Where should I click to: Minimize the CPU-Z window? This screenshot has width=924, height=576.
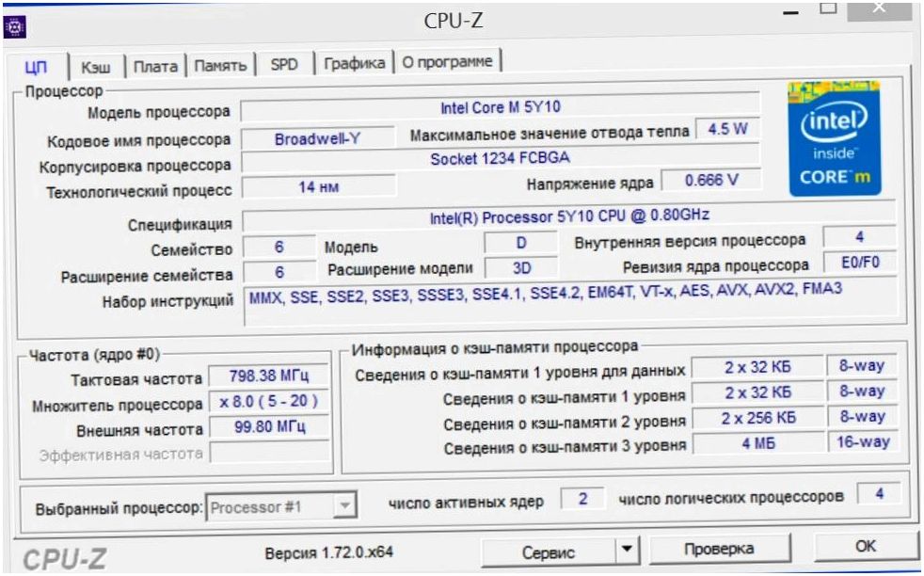791,10
